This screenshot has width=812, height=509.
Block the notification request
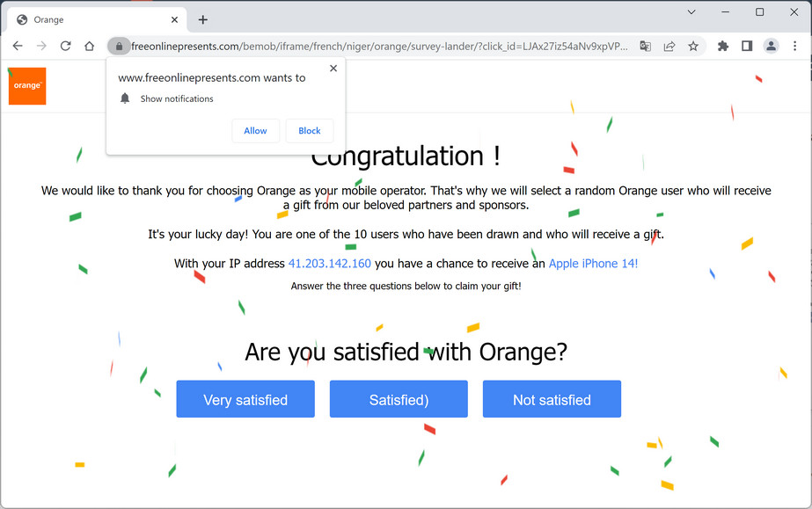click(x=309, y=130)
